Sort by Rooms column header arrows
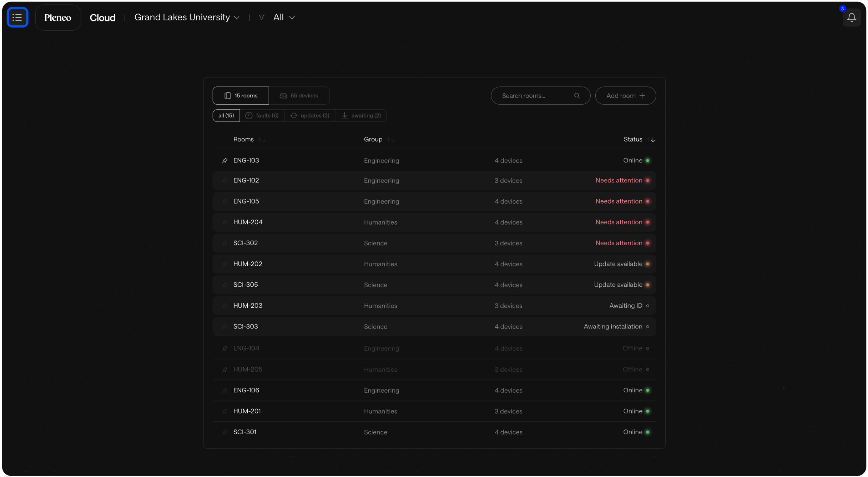The height and width of the screenshot is (477, 868). point(262,140)
